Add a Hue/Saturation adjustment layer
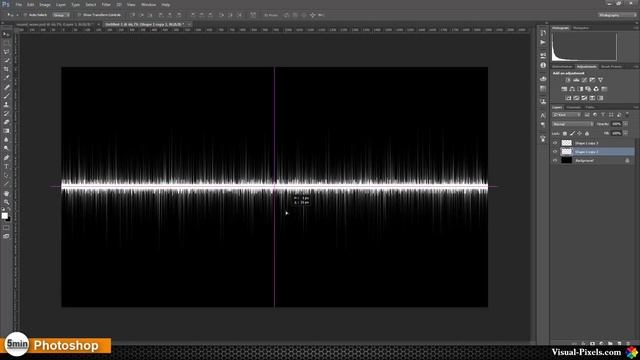The height and width of the screenshot is (360, 640). point(564,89)
